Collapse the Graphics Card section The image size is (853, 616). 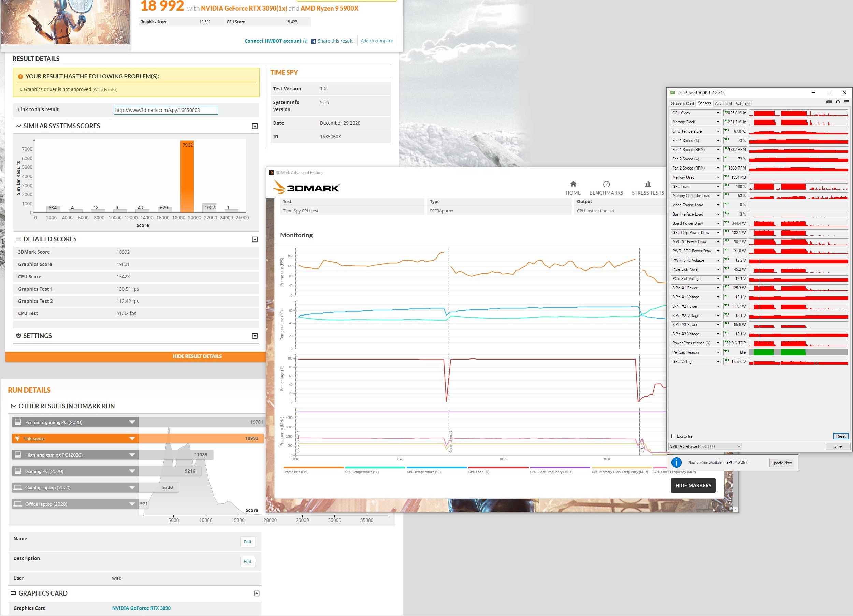[257, 593]
